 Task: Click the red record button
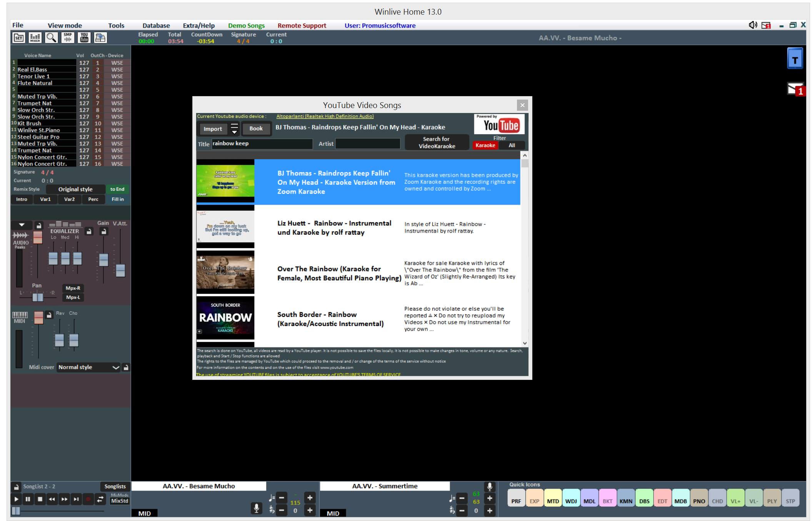click(x=88, y=499)
